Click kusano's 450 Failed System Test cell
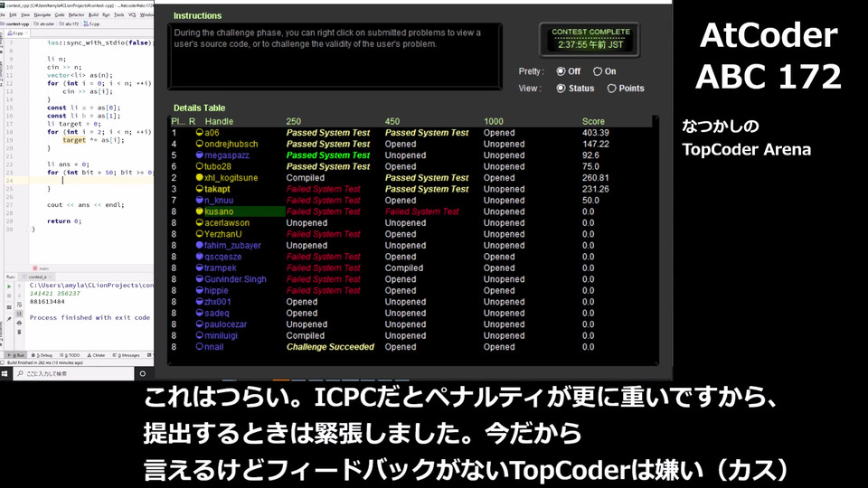The height and width of the screenshot is (488, 868). click(x=422, y=211)
